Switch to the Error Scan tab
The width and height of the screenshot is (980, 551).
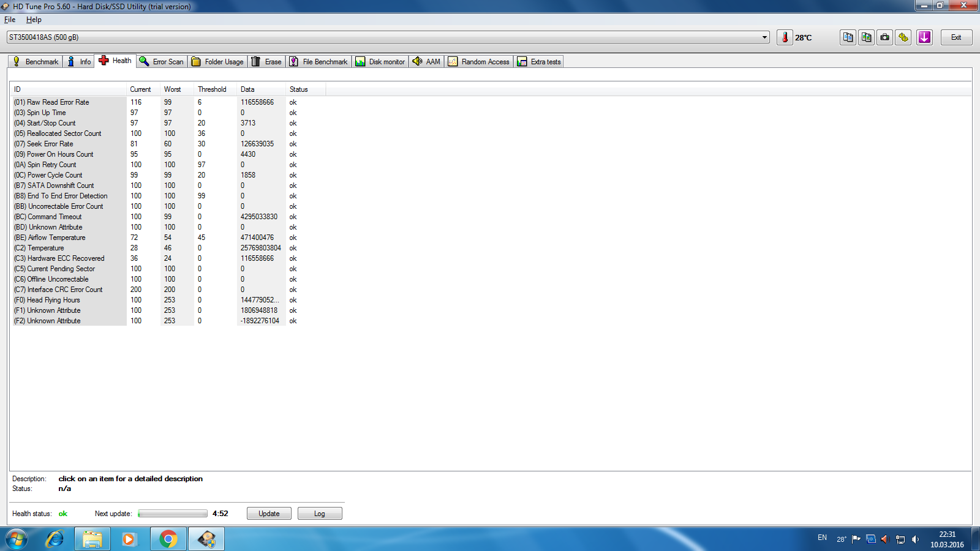(x=162, y=62)
